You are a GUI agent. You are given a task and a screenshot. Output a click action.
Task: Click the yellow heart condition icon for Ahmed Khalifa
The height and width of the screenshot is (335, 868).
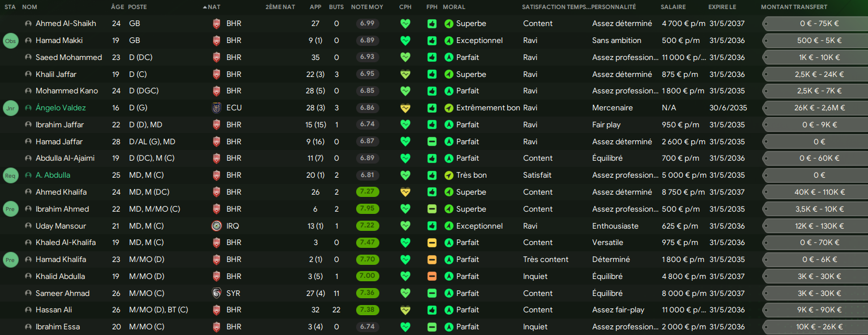[x=405, y=192]
